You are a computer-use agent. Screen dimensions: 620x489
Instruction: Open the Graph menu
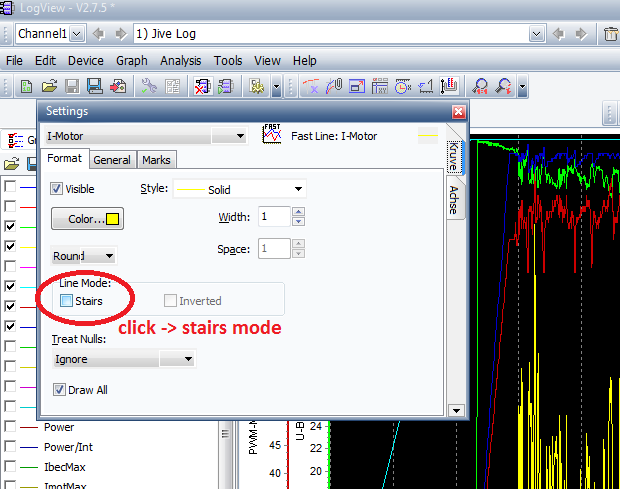coord(132,61)
